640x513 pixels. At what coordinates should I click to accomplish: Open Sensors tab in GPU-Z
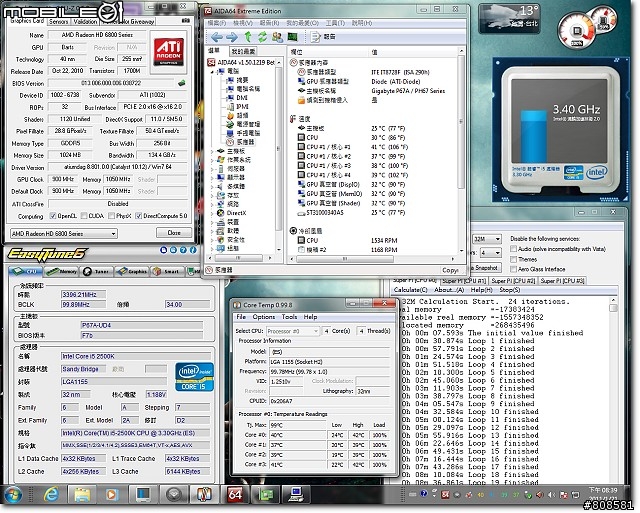click(x=59, y=22)
